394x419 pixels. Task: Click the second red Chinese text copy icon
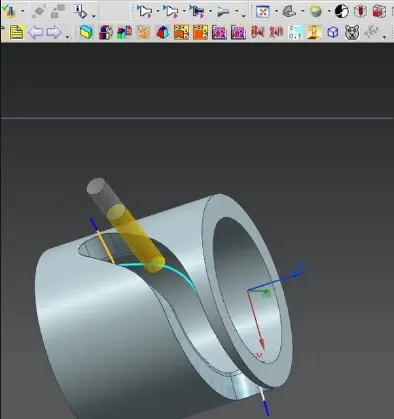[x=276, y=32]
